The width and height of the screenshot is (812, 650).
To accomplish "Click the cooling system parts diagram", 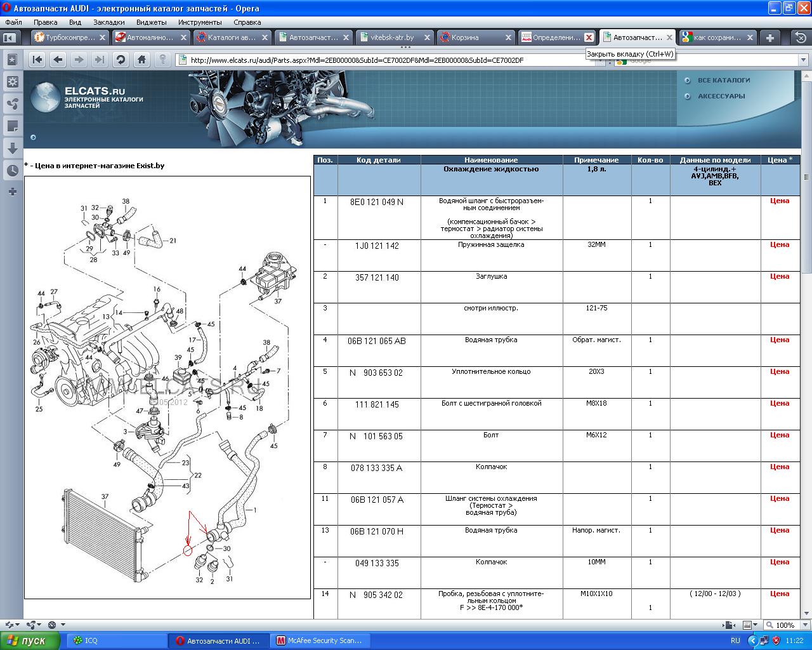I will (x=167, y=388).
